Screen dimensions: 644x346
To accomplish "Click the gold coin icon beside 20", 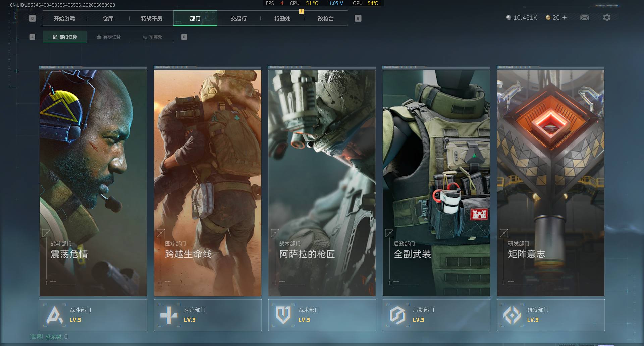I will pyautogui.click(x=548, y=17).
